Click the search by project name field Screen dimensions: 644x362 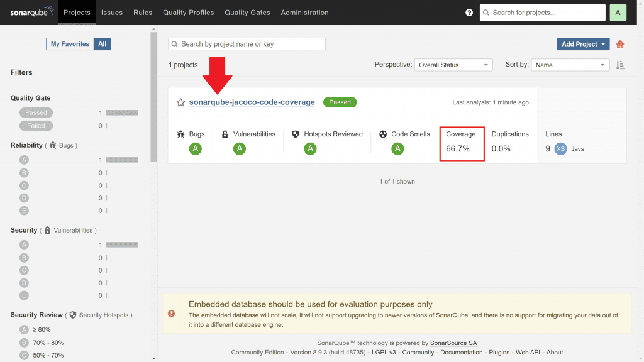pyautogui.click(x=247, y=44)
